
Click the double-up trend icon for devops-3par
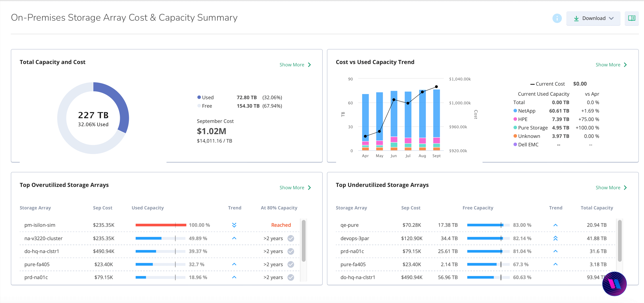(x=555, y=238)
